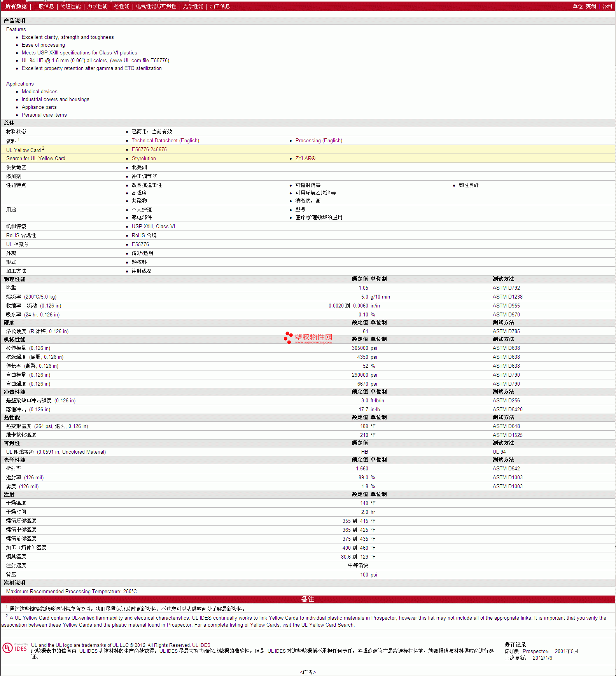Open the Processing (English) document link

point(319,141)
